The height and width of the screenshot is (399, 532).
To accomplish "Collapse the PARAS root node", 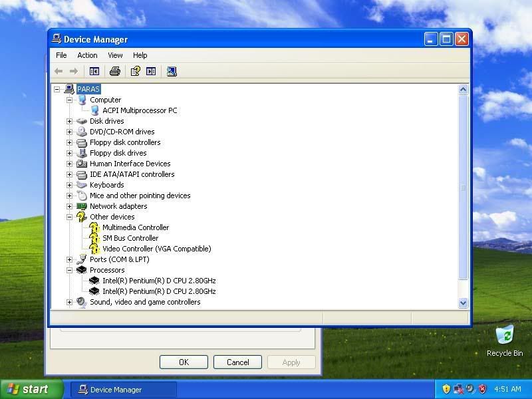I will 57,89.
